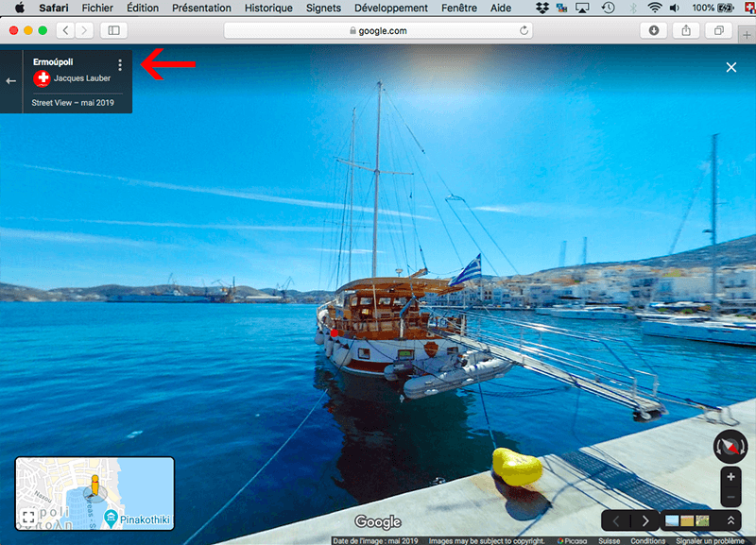756x545 pixels.
Task: Click the Safari back navigation button
Action: 65,30
